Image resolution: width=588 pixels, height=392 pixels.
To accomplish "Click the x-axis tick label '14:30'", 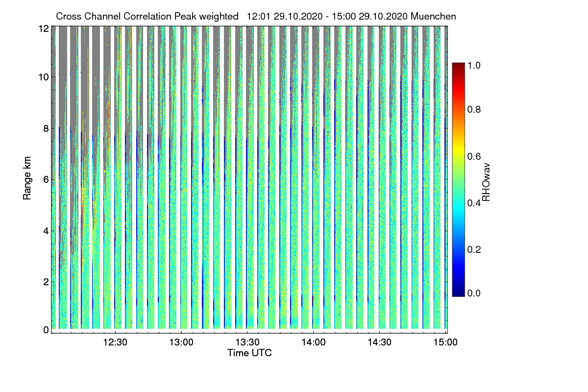I will [380, 343].
